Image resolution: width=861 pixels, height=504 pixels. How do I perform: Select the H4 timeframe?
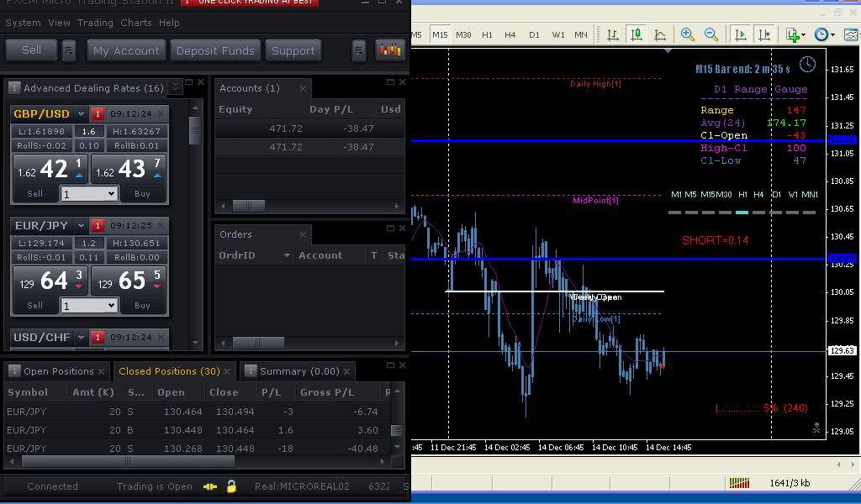pyautogui.click(x=510, y=34)
